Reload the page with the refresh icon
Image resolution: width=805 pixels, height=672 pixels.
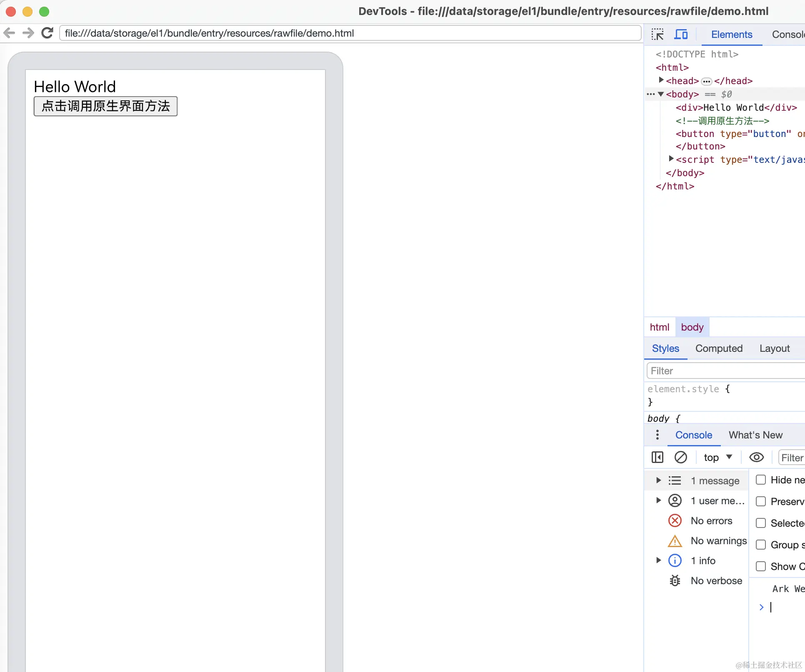(47, 33)
